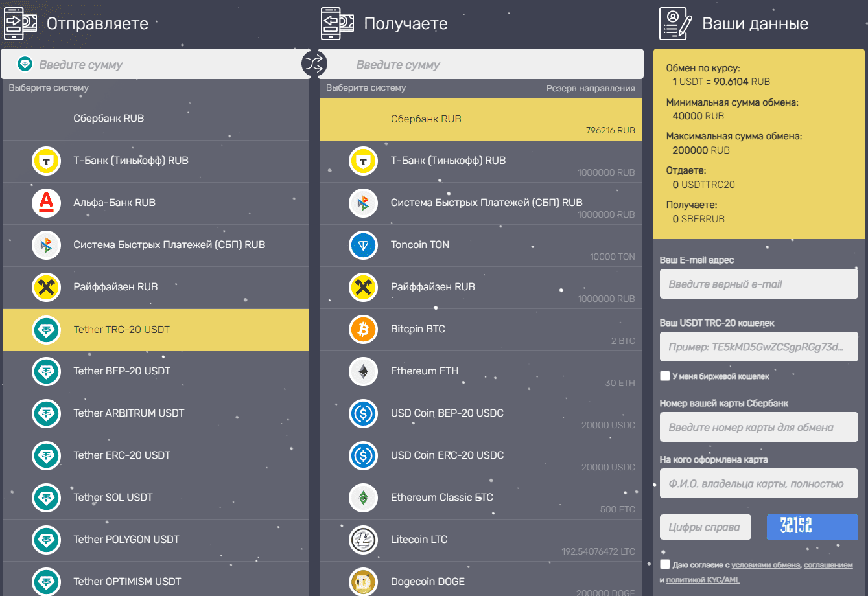Click Tether BEP-20 USDT coin icon
Screen dimensions: 868x596
click(46, 371)
